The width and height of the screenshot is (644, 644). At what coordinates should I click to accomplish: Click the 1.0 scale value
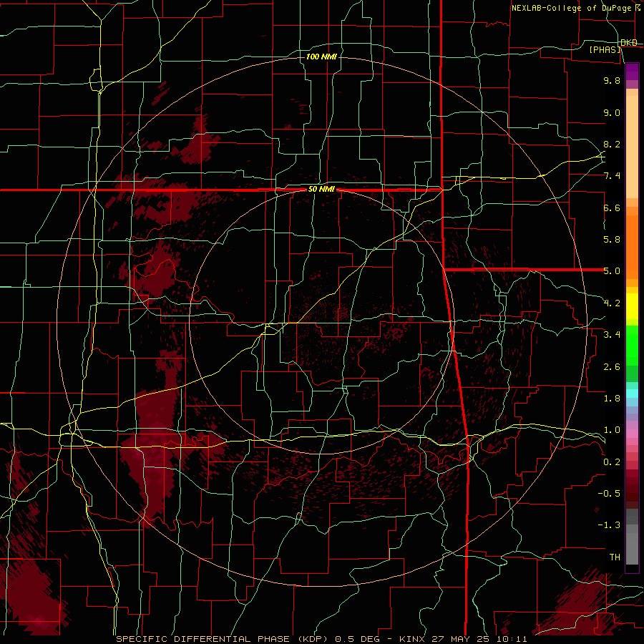[612, 431]
